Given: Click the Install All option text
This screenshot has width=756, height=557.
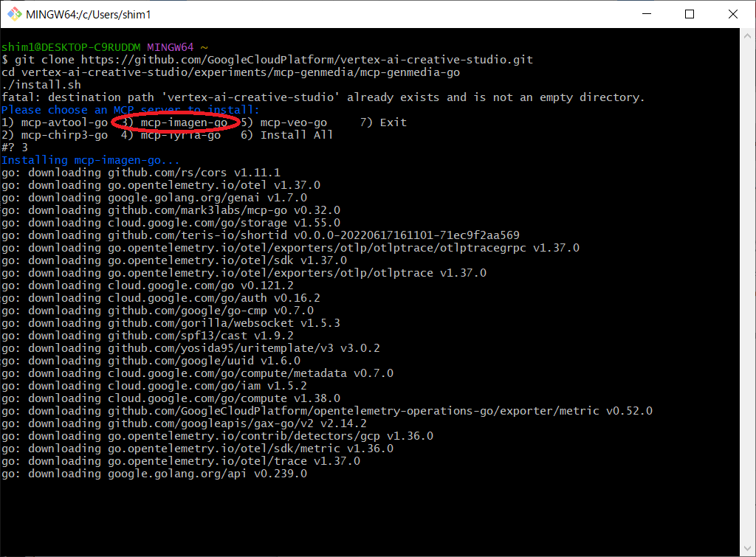Looking at the screenshot, I should [296, 135].
